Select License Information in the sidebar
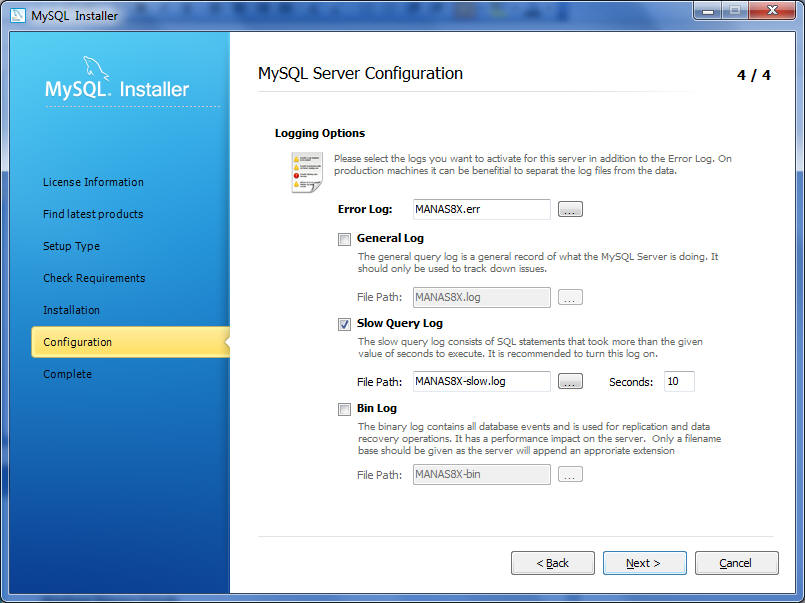 coord(93,182)
